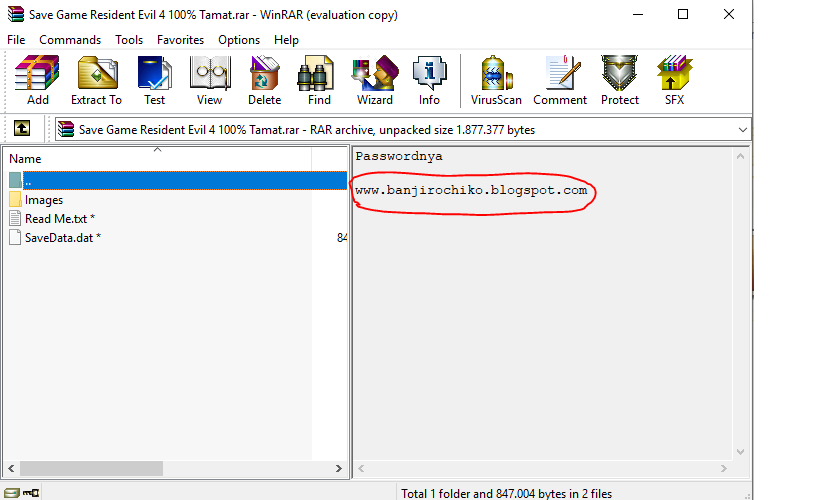Image resolution: width=819 pixels, height=500 pixels.
Task: Open the Options menu
Action: [x=239, y=40]
